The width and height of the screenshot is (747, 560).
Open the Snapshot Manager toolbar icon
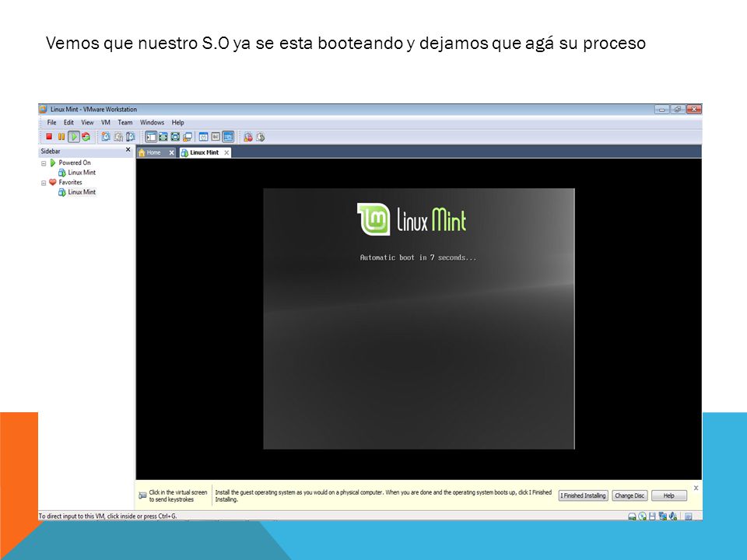point(130,137)
